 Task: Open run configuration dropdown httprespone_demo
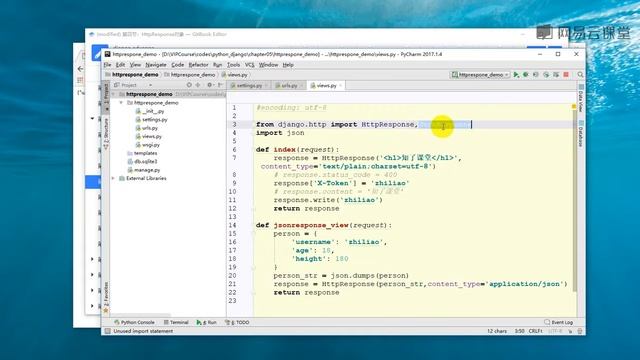[x=480, y=75]
